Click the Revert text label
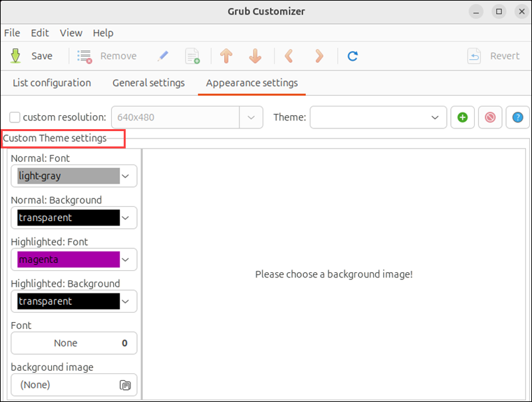Screen dimensions: 532x402 505,56
